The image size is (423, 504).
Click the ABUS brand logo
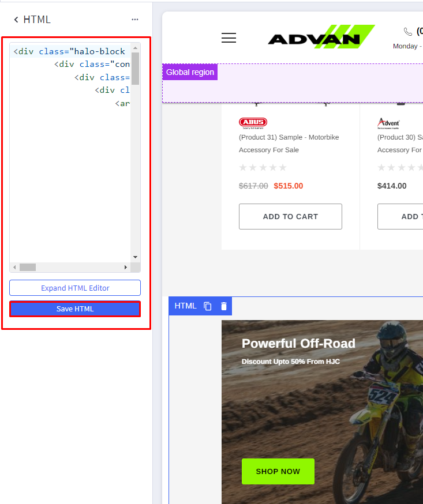(x=253, y=123)
